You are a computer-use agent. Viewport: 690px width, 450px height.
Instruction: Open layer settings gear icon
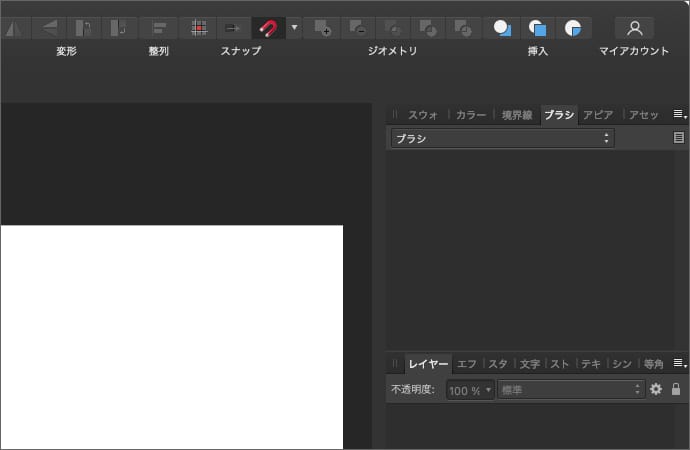[656, 389]
